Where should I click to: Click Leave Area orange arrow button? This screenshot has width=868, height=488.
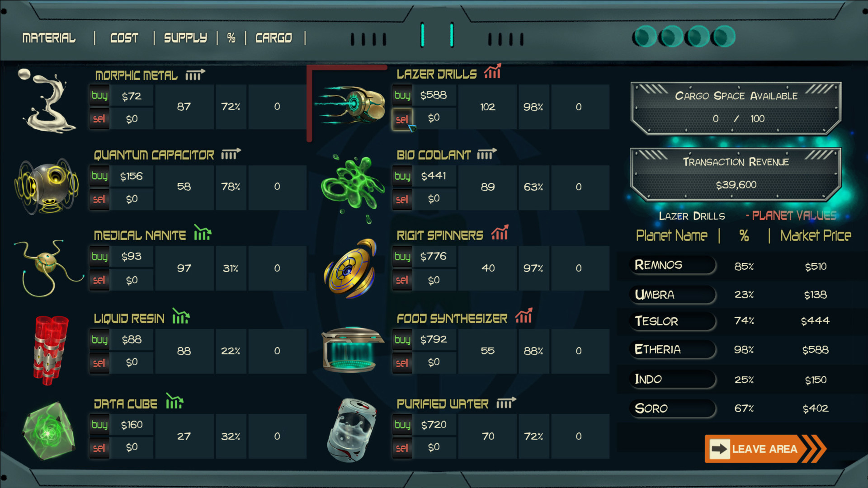tap(765, 449)
